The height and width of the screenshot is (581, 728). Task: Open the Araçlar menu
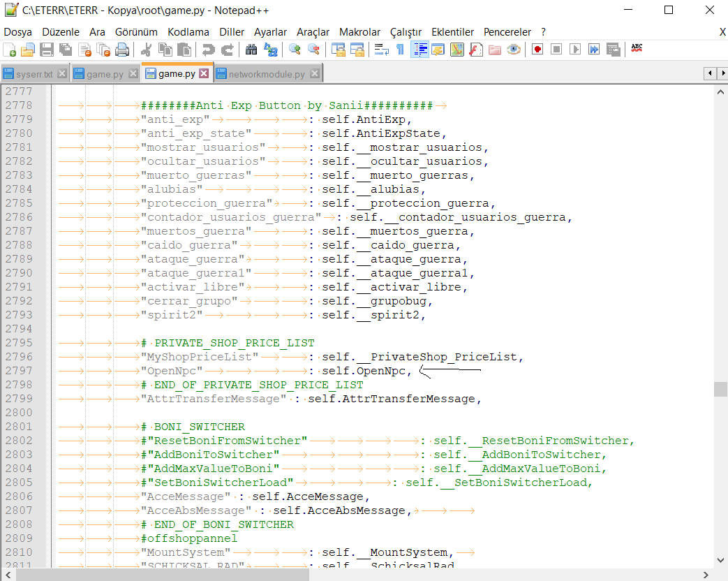(x=313, y=32)
